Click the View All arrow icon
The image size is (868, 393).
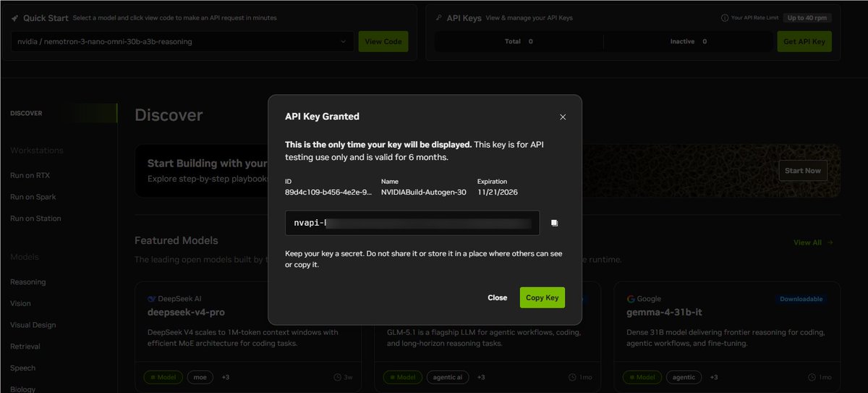[830, 242]
